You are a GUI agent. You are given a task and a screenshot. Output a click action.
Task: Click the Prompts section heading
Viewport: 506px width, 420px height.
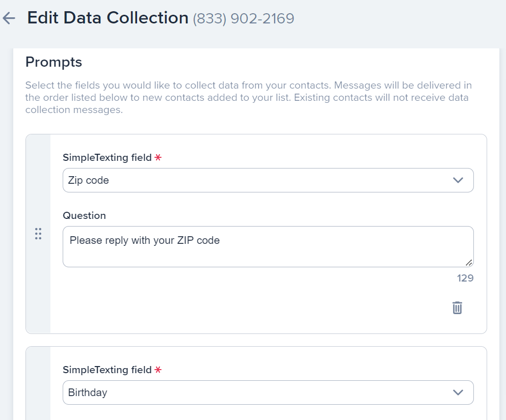54,62
